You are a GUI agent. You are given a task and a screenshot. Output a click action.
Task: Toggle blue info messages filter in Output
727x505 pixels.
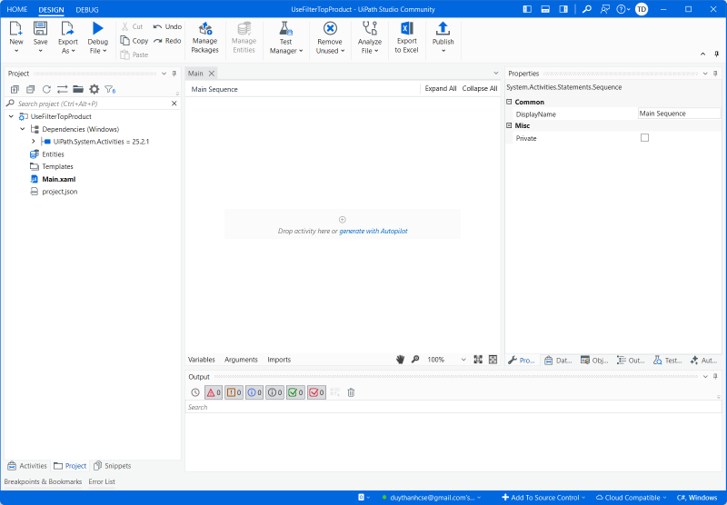click(254, 392)
